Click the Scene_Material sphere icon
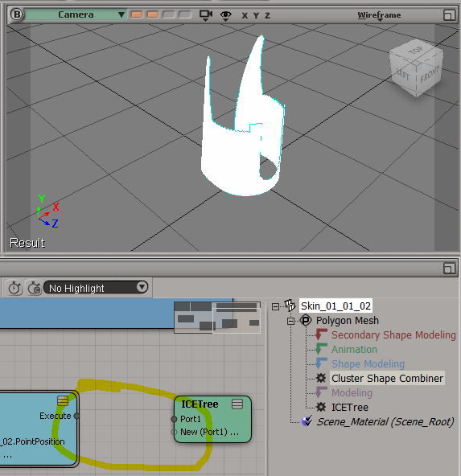 (307, 421)
